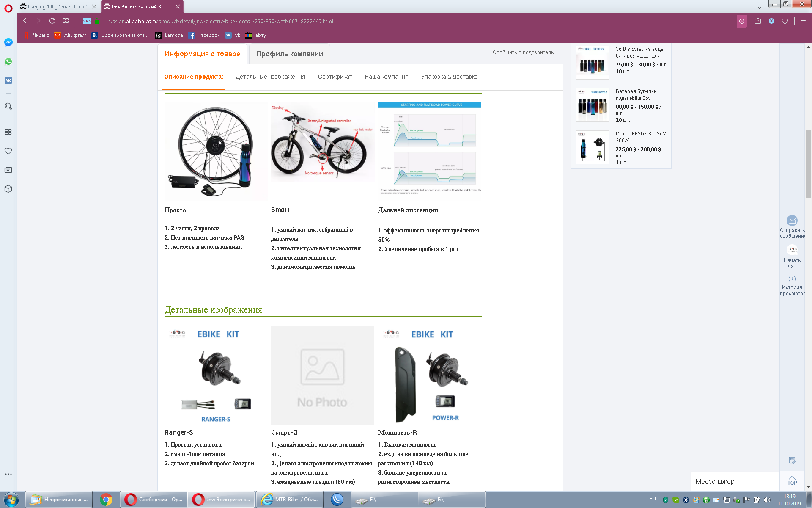Switch to Nanjing 100g Smart Tech tab
The height and width of the screenshot is (508, 812).
click(x=58, y=6)
